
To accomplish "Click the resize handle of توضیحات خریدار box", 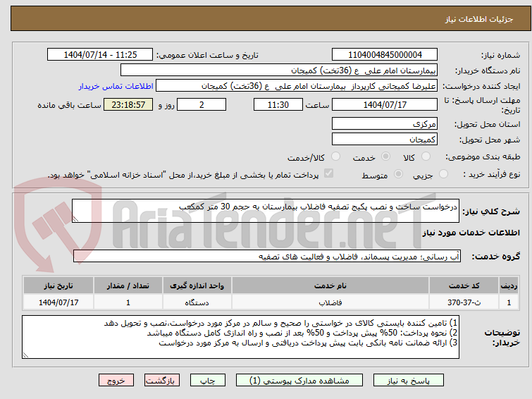I will pos(25,355).
